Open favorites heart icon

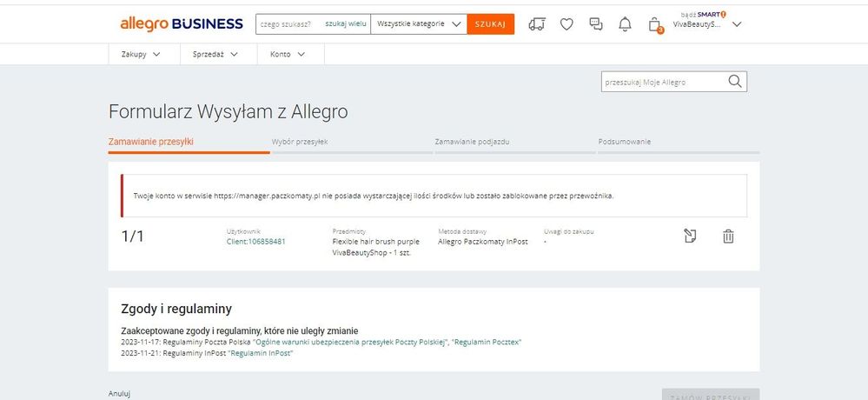click(567, 24)
